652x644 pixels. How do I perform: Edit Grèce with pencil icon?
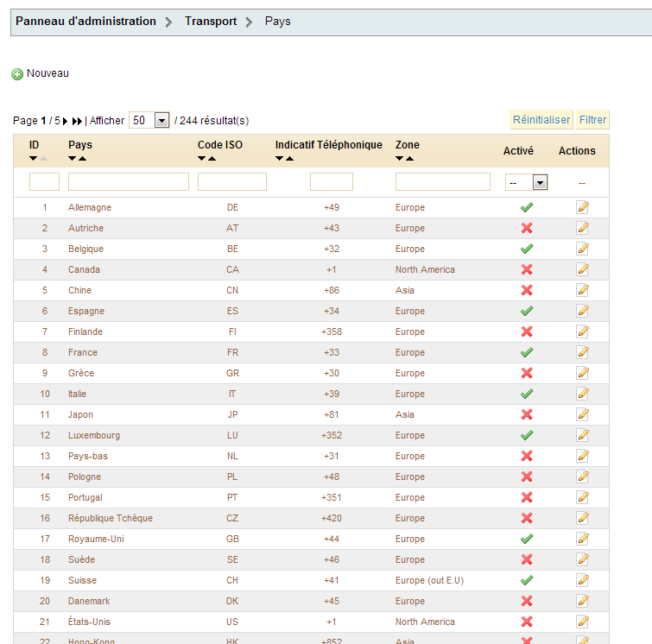coord(583,373)
